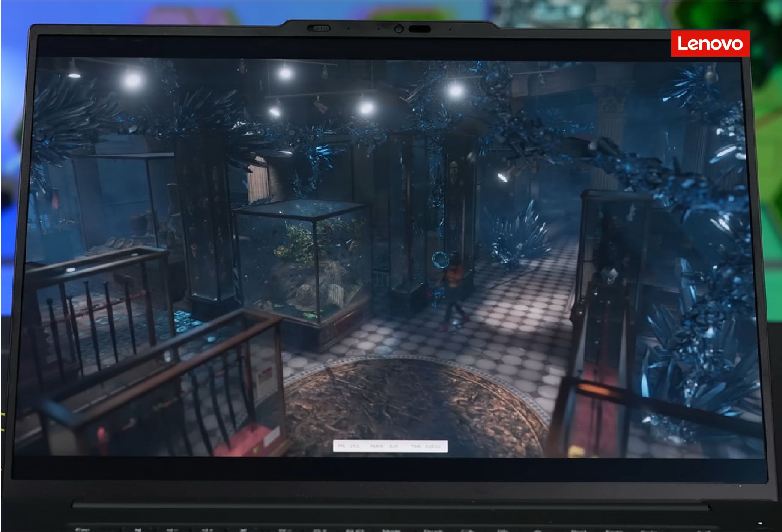Screen dimensions: 782x532
Task: Click the red Lenovo logo badge
Action: coord(710,44)
